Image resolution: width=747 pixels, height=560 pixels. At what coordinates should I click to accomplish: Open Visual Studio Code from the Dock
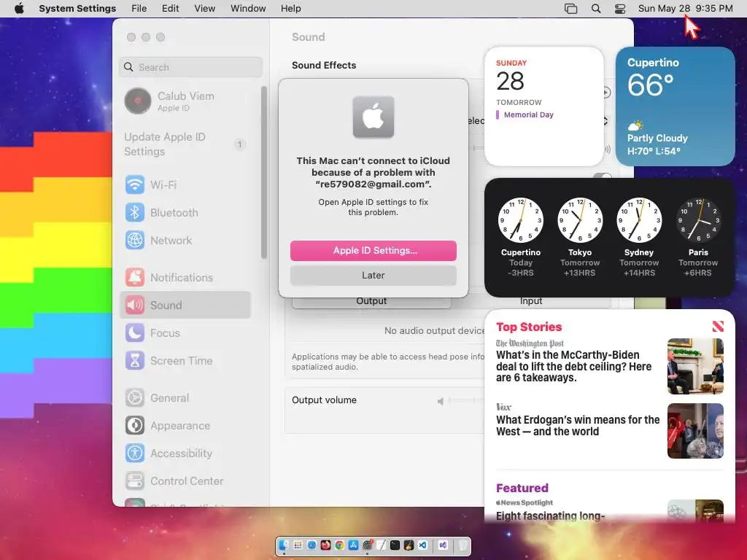(422, 545)
